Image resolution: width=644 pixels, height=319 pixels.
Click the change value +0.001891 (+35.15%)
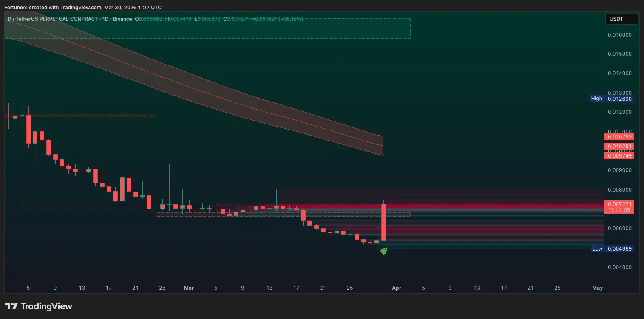pos(278,19)
